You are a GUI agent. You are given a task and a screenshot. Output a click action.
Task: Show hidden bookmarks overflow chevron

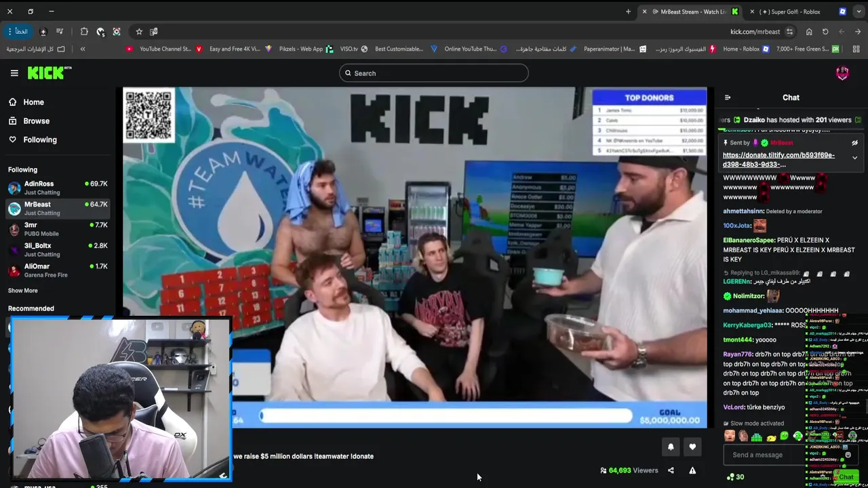point(83,49)
